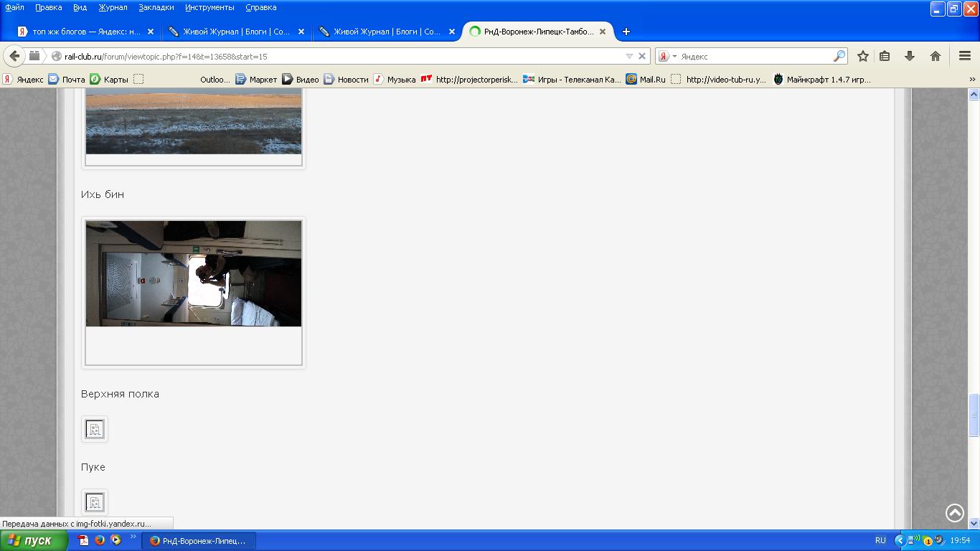Open a new tab with the plus button

[626, 32]
